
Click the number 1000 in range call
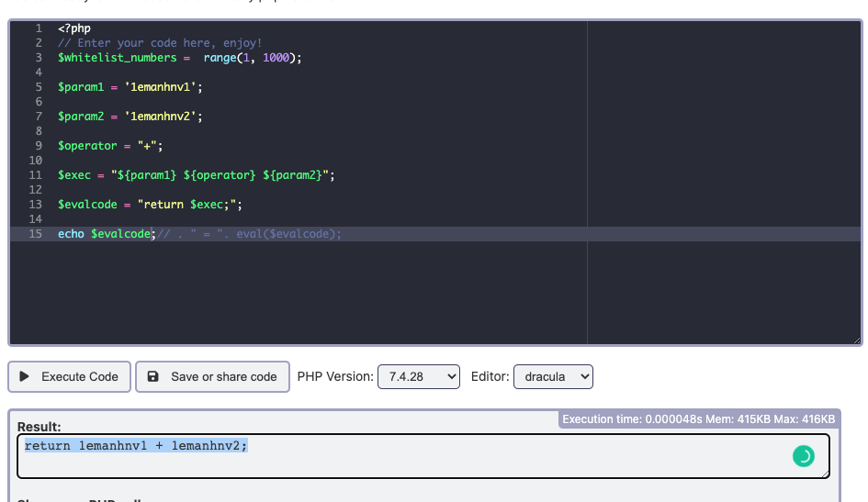[x=276, y=58]
